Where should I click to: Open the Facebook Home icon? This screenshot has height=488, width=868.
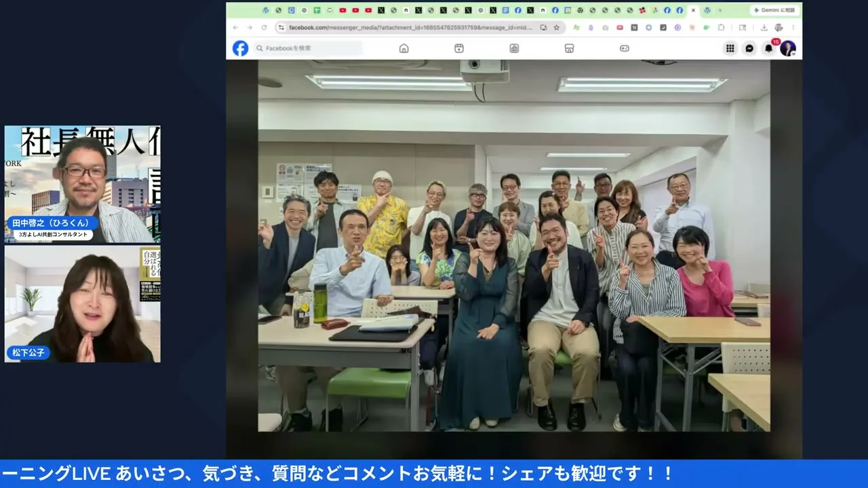[404, 48]
